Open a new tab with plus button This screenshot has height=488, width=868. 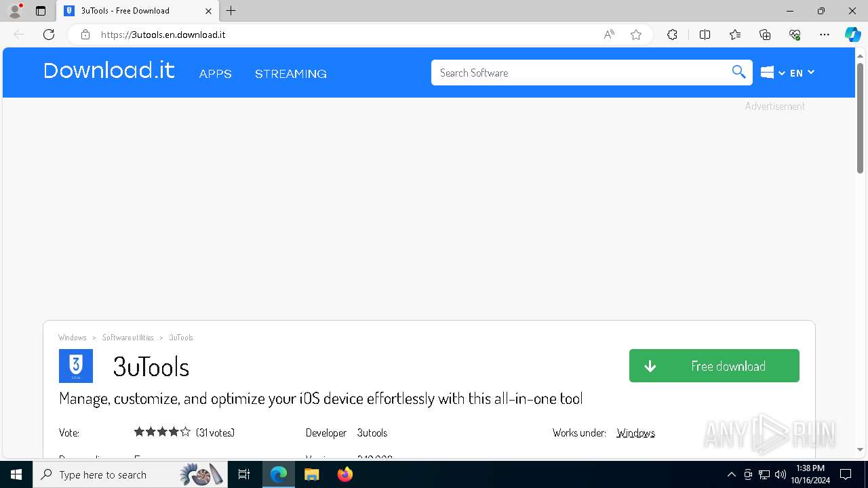pos(231,11)
